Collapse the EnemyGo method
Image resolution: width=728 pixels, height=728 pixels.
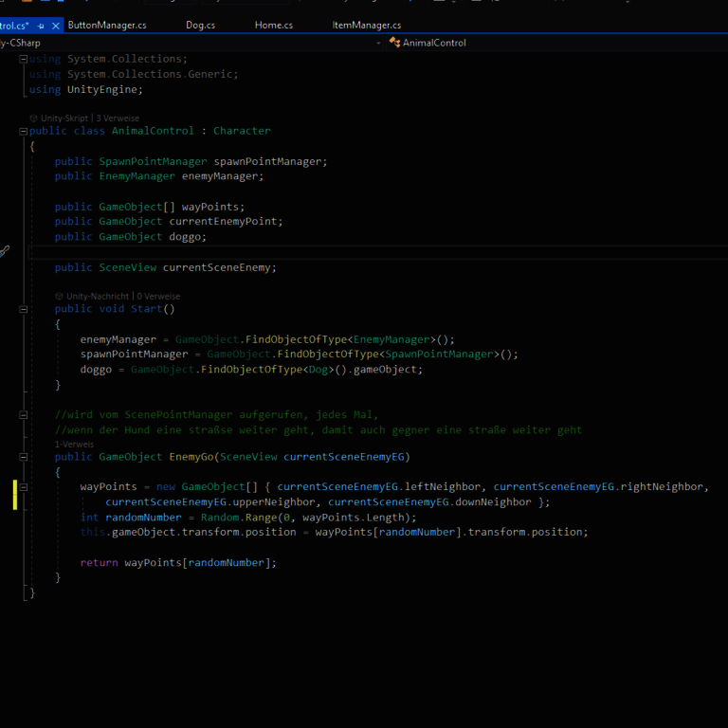click(x=23, y=457)
